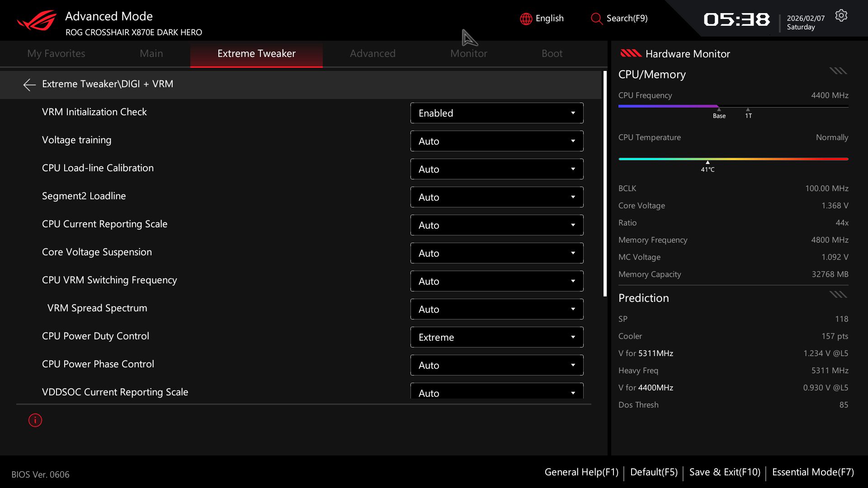Screen dimensions: 868x488
Task: Open the CPU Power Duty Control dropdown
Action: [496, 337]
